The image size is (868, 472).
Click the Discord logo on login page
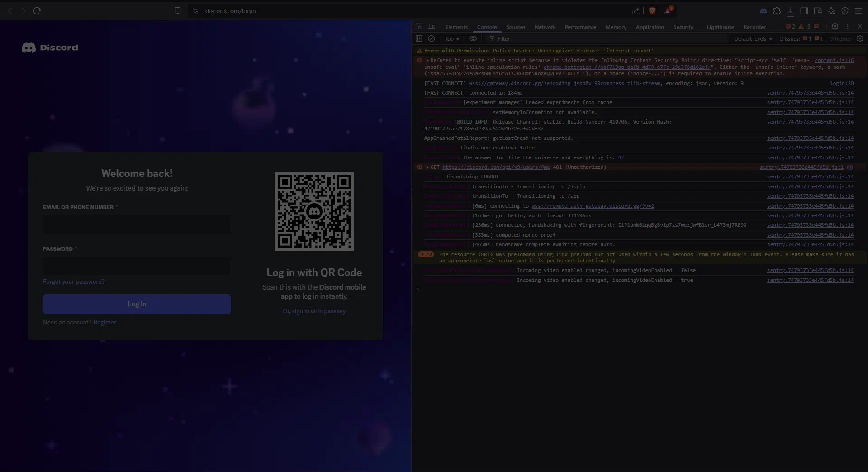click(50, 48)
